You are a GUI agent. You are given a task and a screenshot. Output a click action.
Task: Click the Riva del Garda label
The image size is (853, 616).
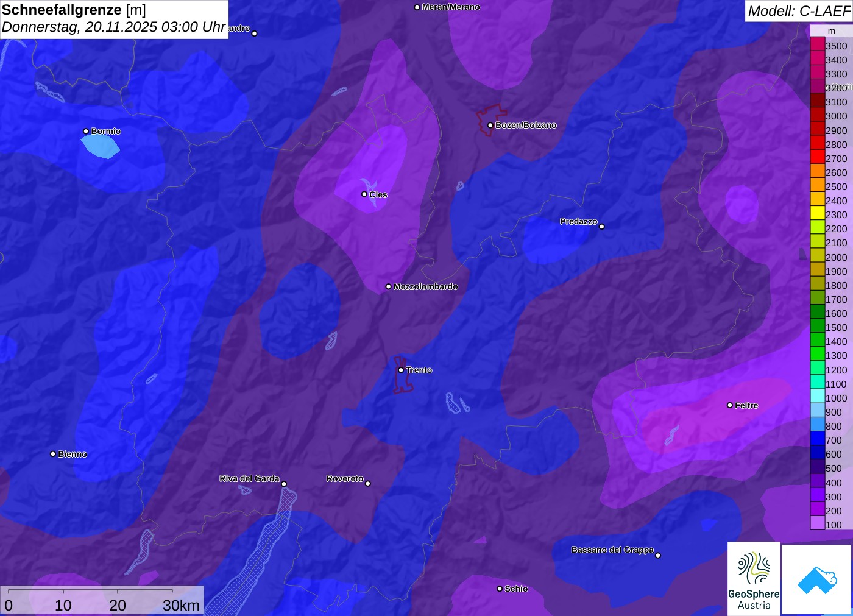pos(249,478)
